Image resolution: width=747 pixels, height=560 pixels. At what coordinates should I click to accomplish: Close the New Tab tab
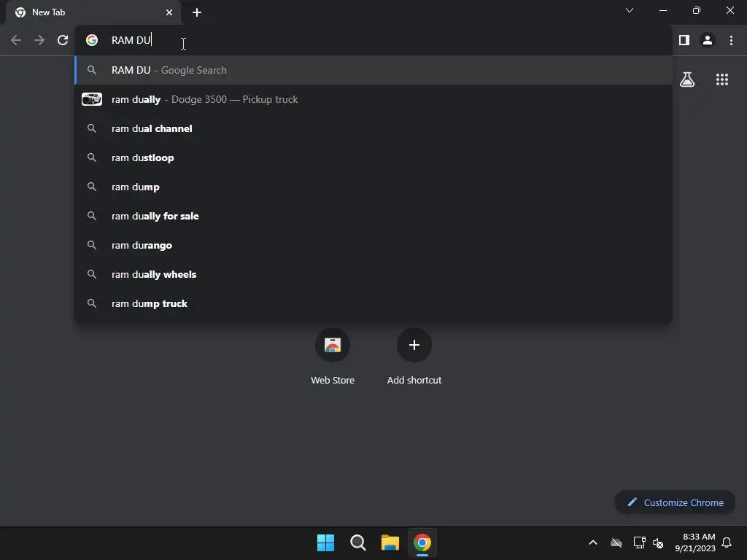169,12
